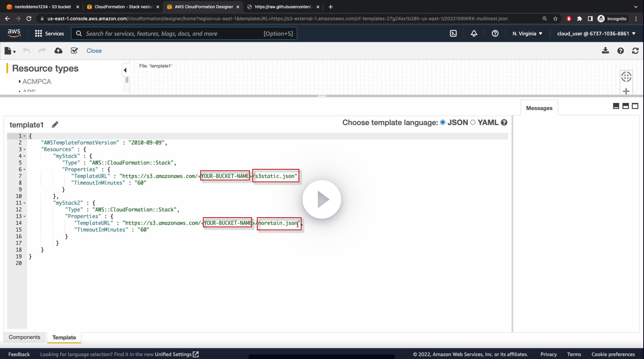Fold Properties block at line 13

[25, 217]
